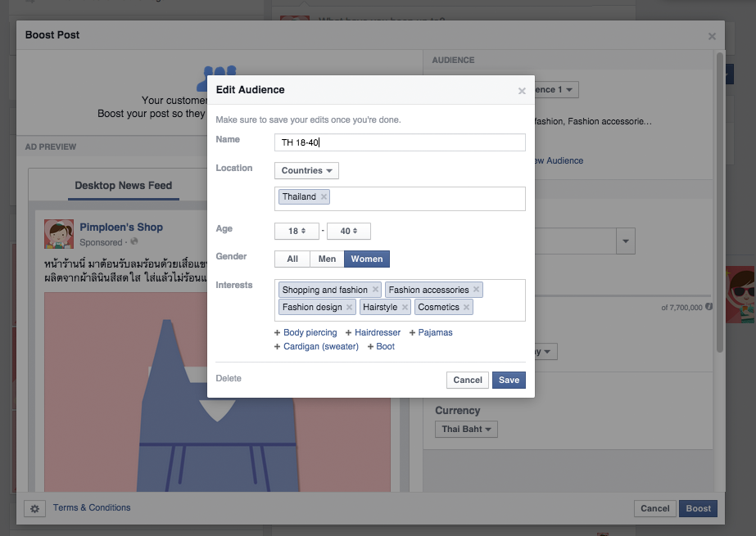This screenshot has height=536, width=756.
Task: Click the Boost Post vertical scrollbar
Action: pyautogui.click(x=719, y=202)
